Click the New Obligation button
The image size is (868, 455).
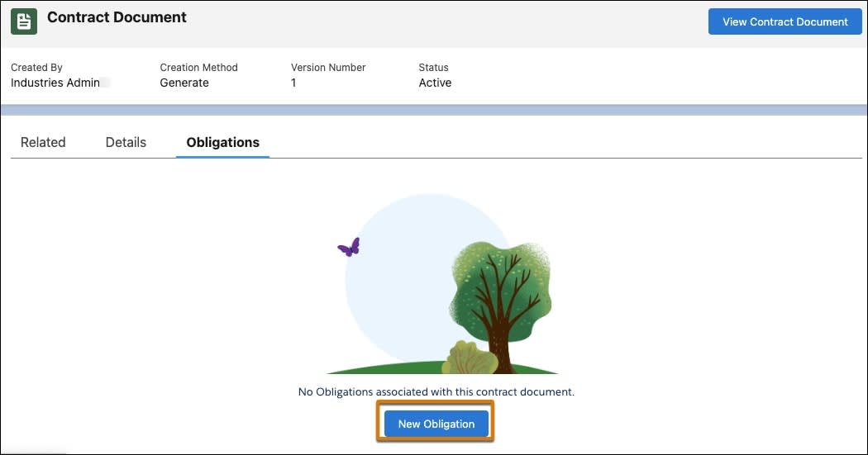[x=436, y=424]
